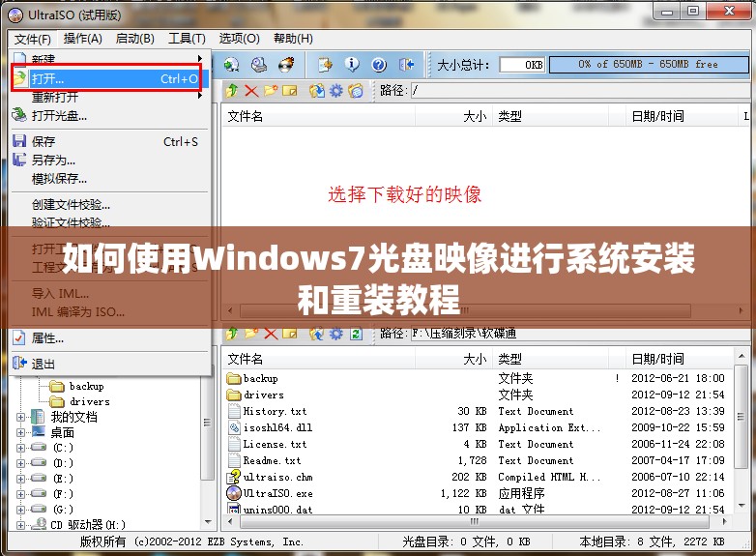The width and height of the screenshot is (756, 556).
Task: Click the Exit door toolbar icon
Action: pyautogui.click(x=406, y=64)
